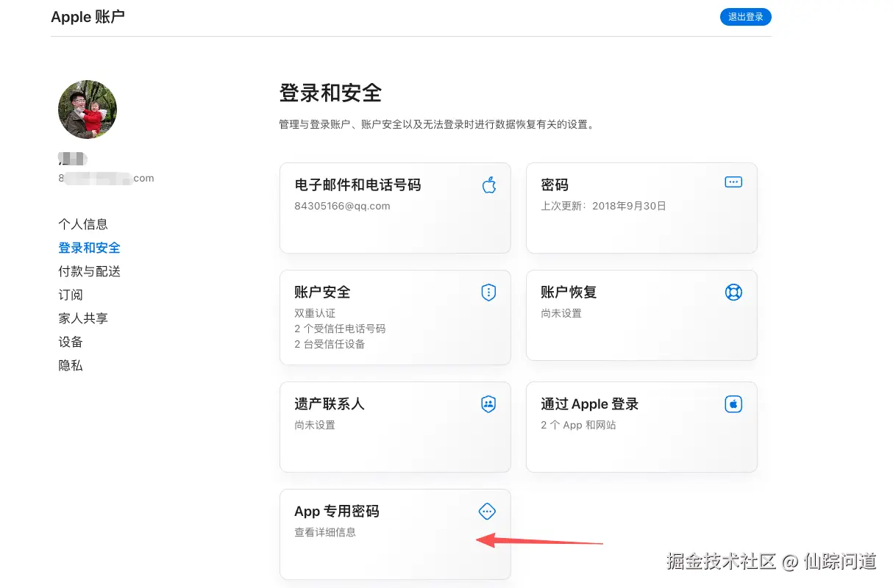Open 个人信息 in the sidebar
The height and width of the screenshot is (588, 893).
(83, 224)
